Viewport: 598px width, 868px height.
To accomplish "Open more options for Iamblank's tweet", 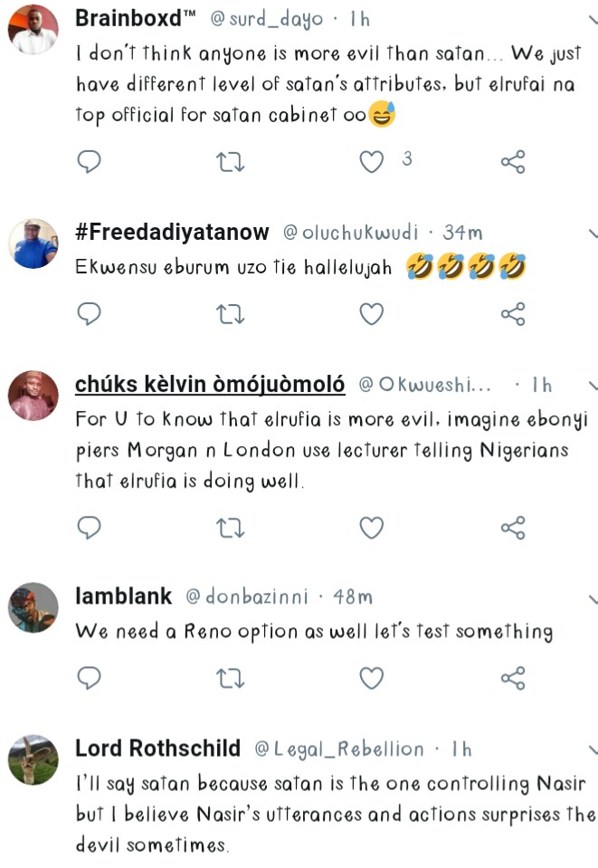I will 592,597.
